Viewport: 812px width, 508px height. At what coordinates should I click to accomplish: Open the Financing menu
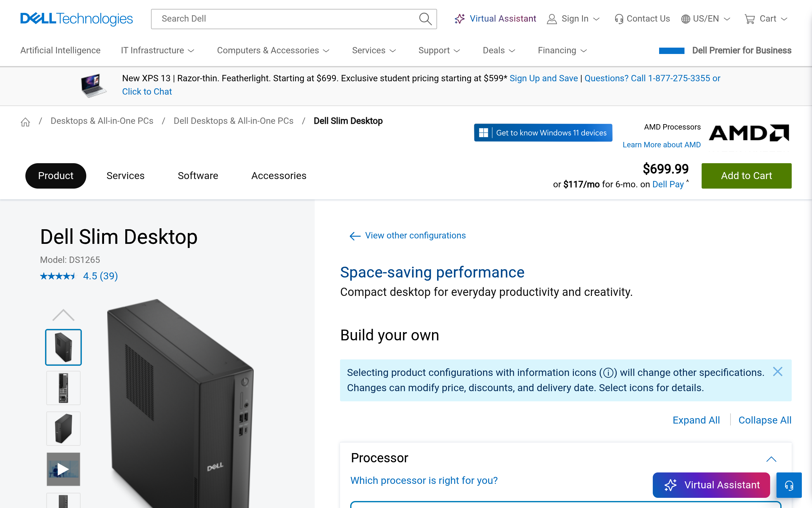pos(562,50)
